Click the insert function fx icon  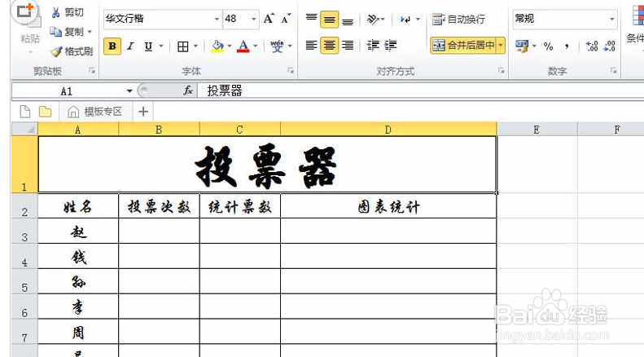tap(188, 90)
